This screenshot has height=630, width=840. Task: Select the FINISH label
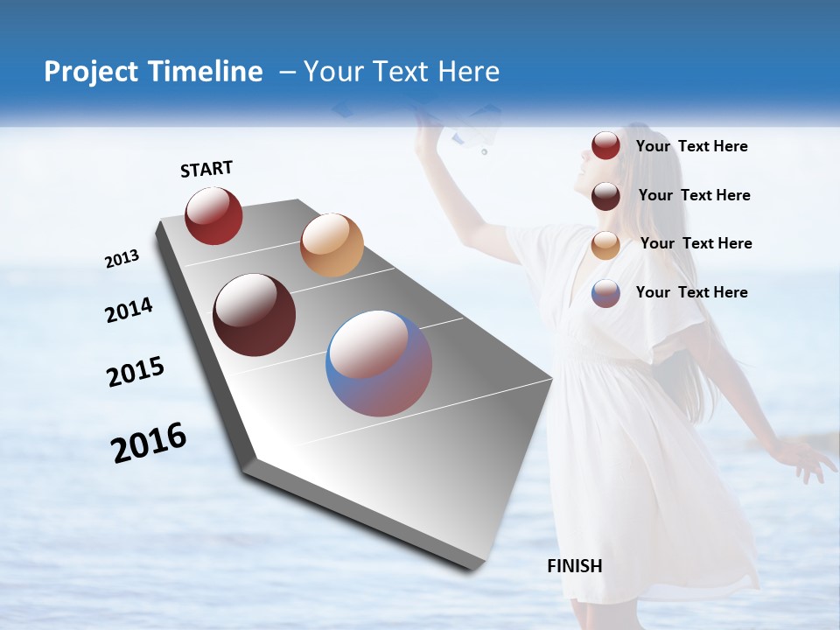tap(575, 566)
